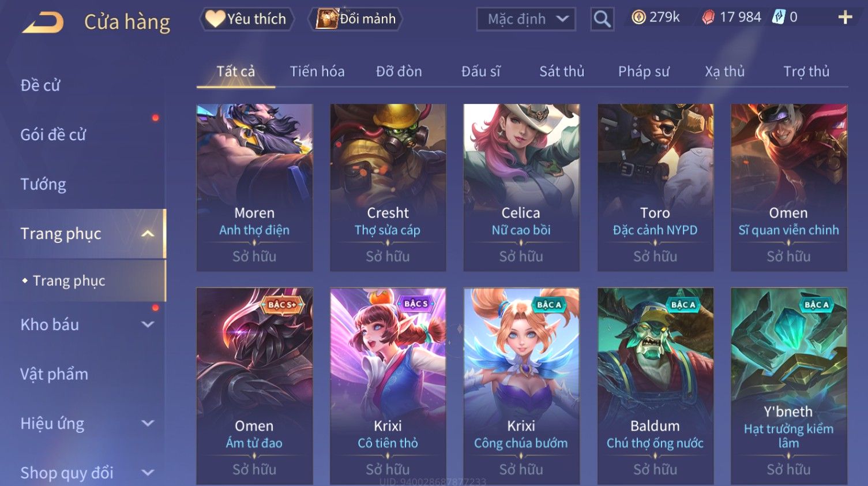Screen dimensions: 868x486
Task: Select Omen Ám tử đao skin card
Action: (254, 386)
